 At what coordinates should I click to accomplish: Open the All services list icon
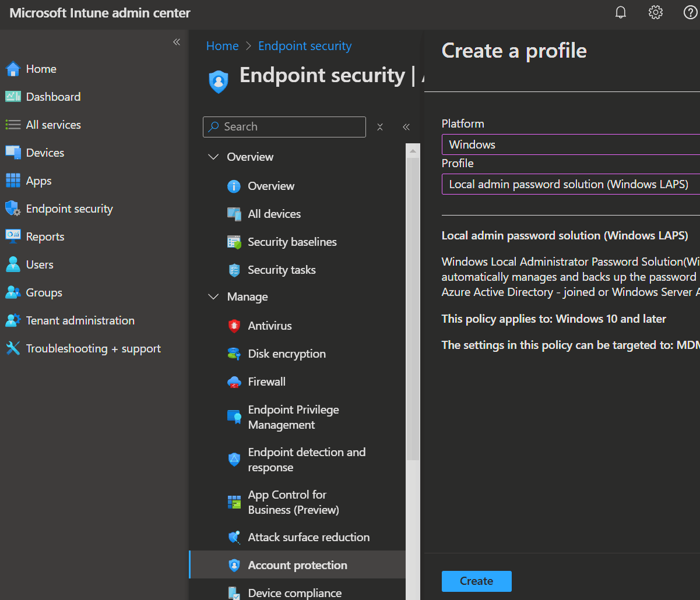click(x=13, y=125)
